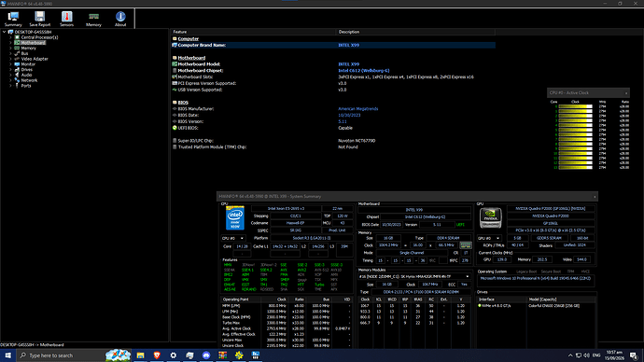Open the volume control in system tray
This screenshot has height=362, width=644.
pos(586,355)
